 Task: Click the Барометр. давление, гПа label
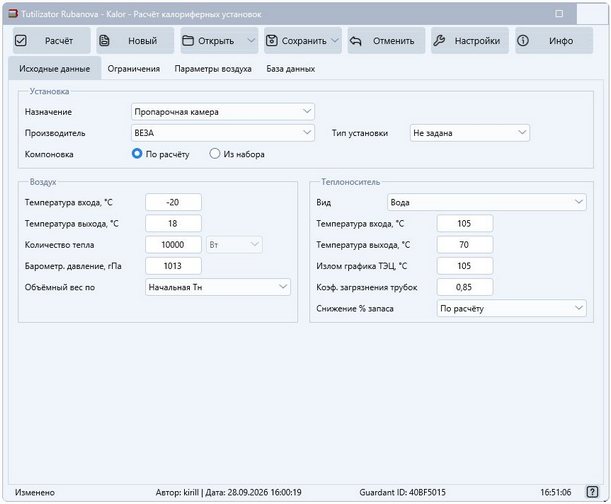(73, 266)
